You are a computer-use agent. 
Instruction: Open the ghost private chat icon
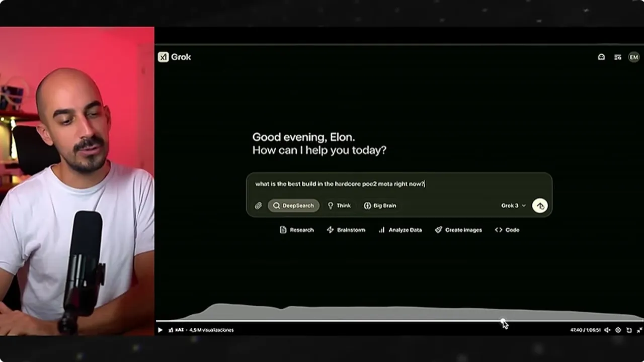coord(601,57)
